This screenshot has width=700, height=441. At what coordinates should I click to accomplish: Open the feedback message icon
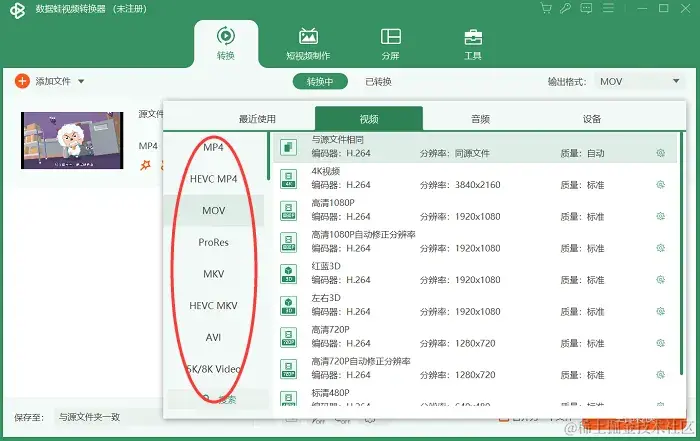[x=586, y=8]
